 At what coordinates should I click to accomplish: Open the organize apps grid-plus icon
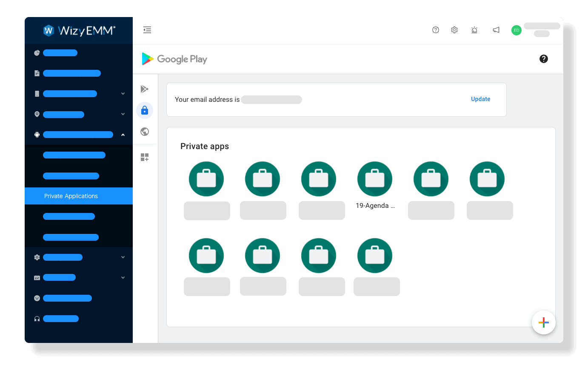pyautogui.click(x=145, y=157)
